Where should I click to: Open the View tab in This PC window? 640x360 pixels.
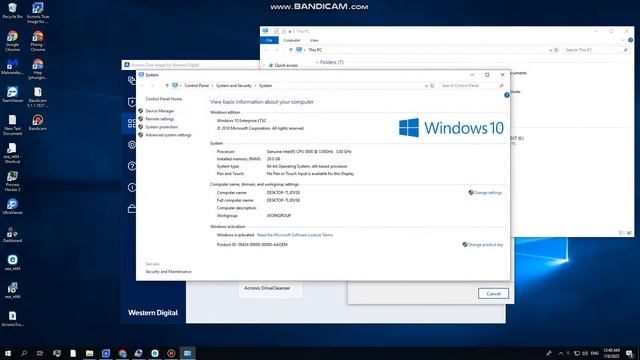tap(314, 40)
